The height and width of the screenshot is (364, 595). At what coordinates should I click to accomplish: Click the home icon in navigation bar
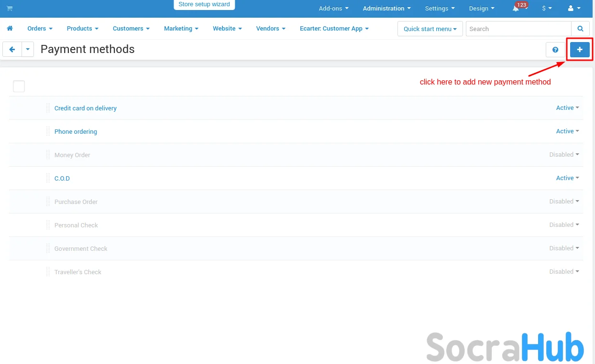10,29
